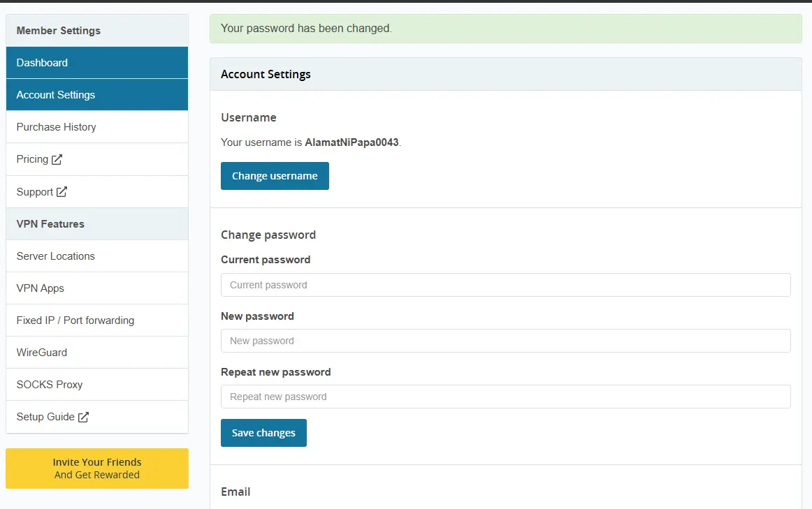Open VPN Apps page
Image resolution: width=812 pixels, height=509 pixels.
pyautogui.click(x=97, y=288)
